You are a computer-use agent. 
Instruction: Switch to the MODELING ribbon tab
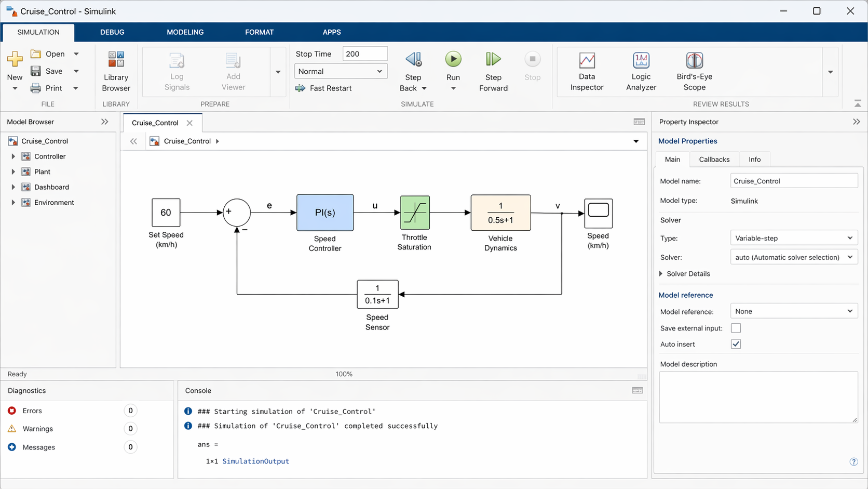click(185, 32)
